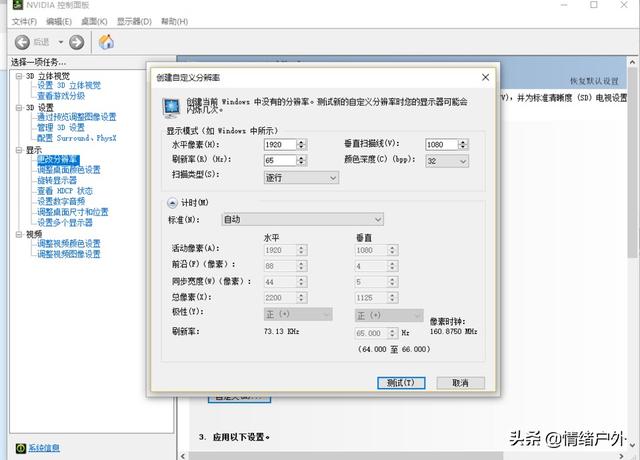
Task: Click the 垂直扫描线 stepper arrows
Action: 463,144
